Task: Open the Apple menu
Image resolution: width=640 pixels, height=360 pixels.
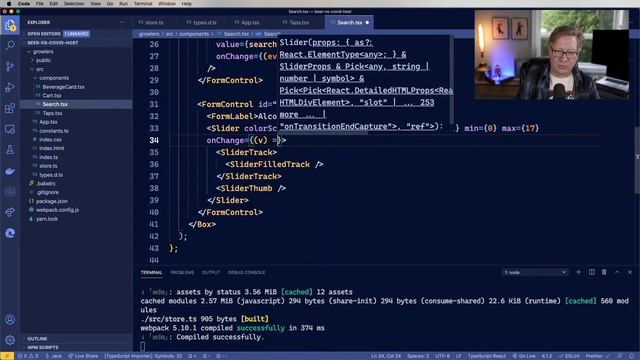Action: [9, 4]
